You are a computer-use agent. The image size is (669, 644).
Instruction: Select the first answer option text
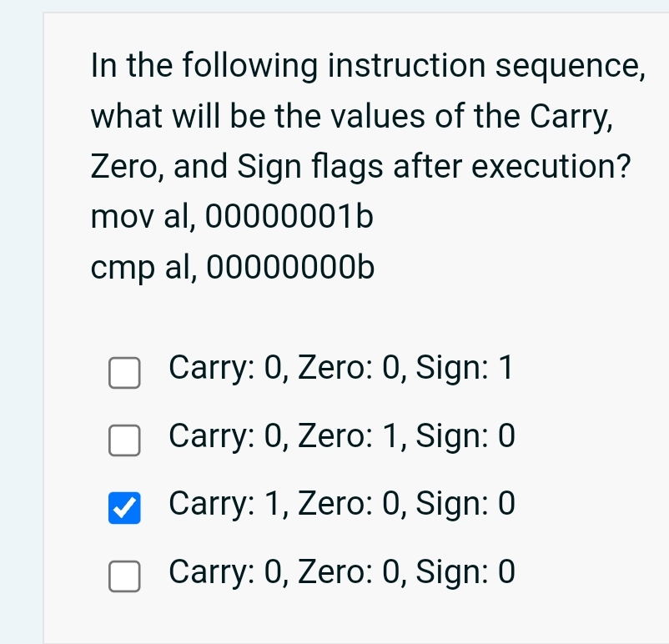pos(341,367)
